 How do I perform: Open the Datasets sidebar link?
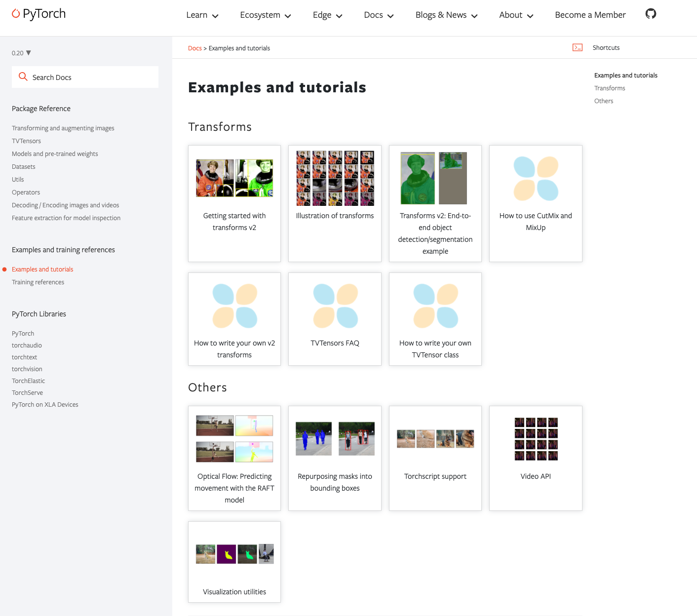pyautogui.click(x=23, y=167)
